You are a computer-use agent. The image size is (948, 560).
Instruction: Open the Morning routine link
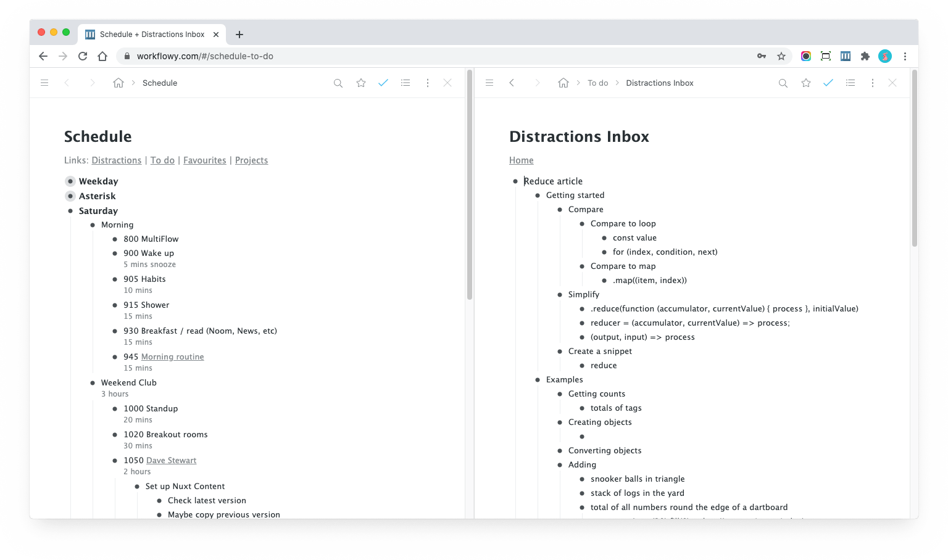point(172,356)
